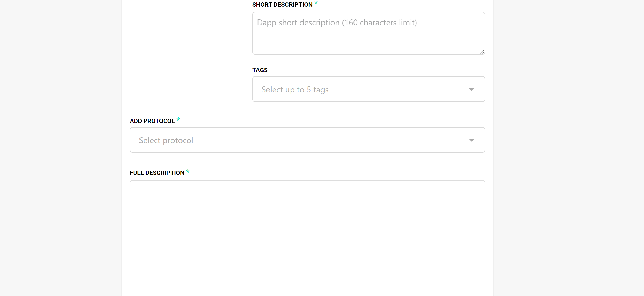Expand the Select protocol dropdown arrow
Viewport: 644px width, 296px height.
(471, 140)
